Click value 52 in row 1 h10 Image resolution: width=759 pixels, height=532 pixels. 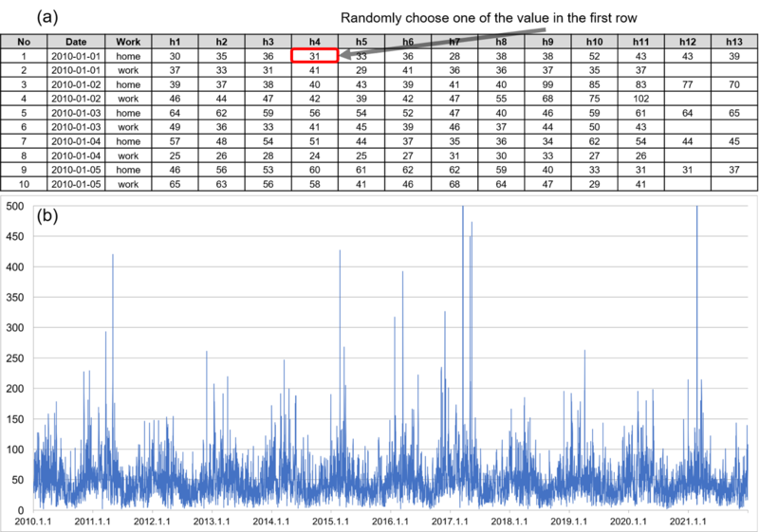(x=595, y=56)
